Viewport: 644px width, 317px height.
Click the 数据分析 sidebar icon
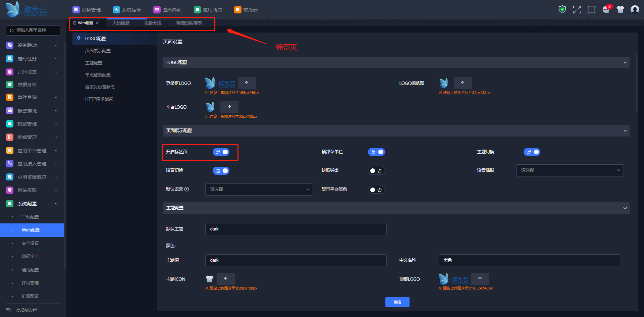(x=10, y=85)
